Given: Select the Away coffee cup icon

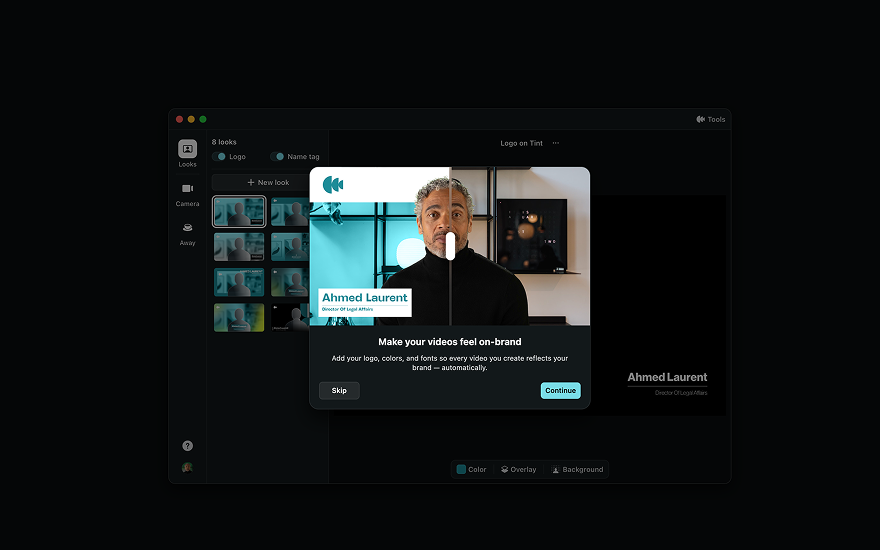Looking at the screenshot, I should [187, 228].
